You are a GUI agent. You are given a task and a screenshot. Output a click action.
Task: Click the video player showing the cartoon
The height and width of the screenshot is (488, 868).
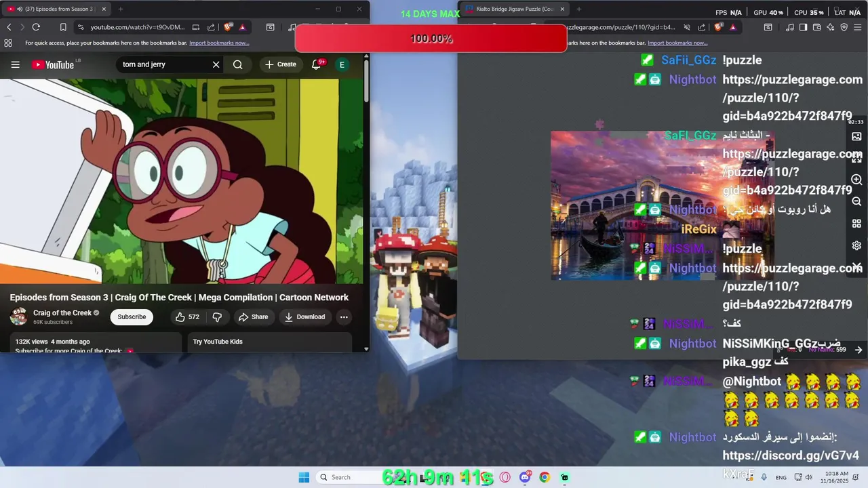click(x=181, y=181)
